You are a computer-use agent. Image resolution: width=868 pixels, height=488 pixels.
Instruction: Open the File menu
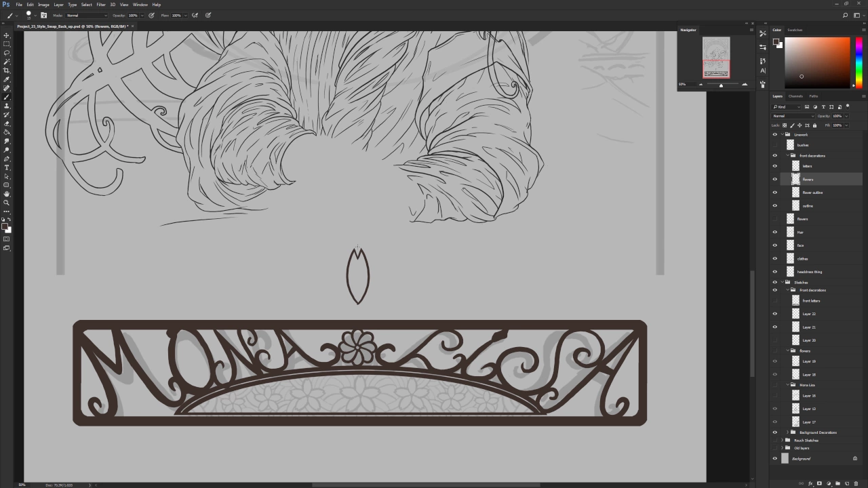(19, 5)
